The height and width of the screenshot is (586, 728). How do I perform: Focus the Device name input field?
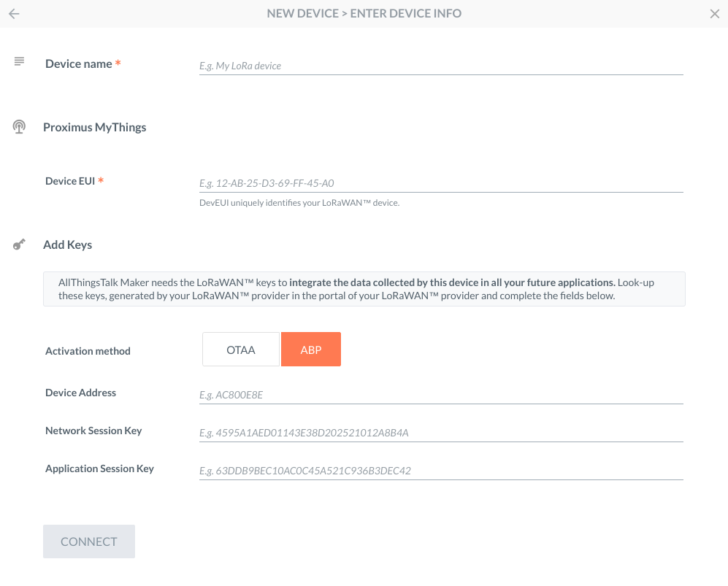(x=440, y=66)
